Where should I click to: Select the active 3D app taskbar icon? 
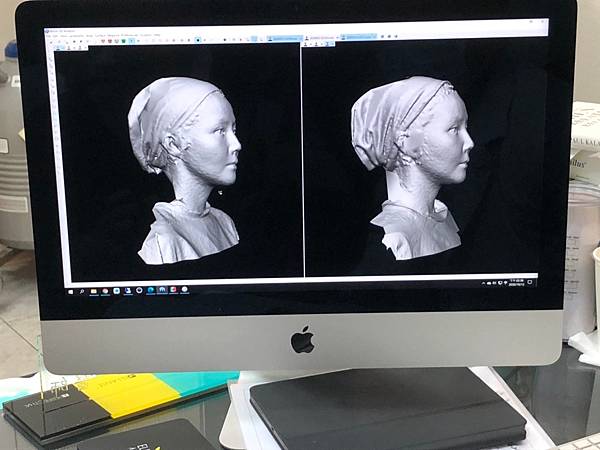[162, 290]
